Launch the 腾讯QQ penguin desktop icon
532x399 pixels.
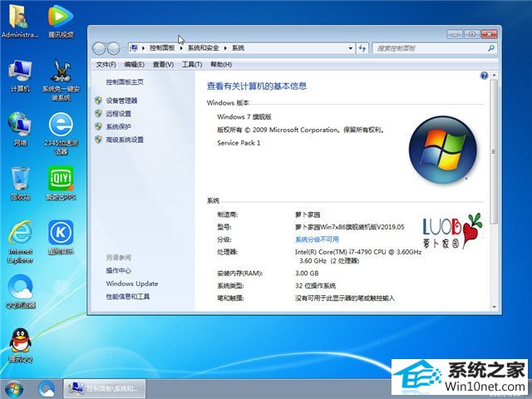coord(20,346)
